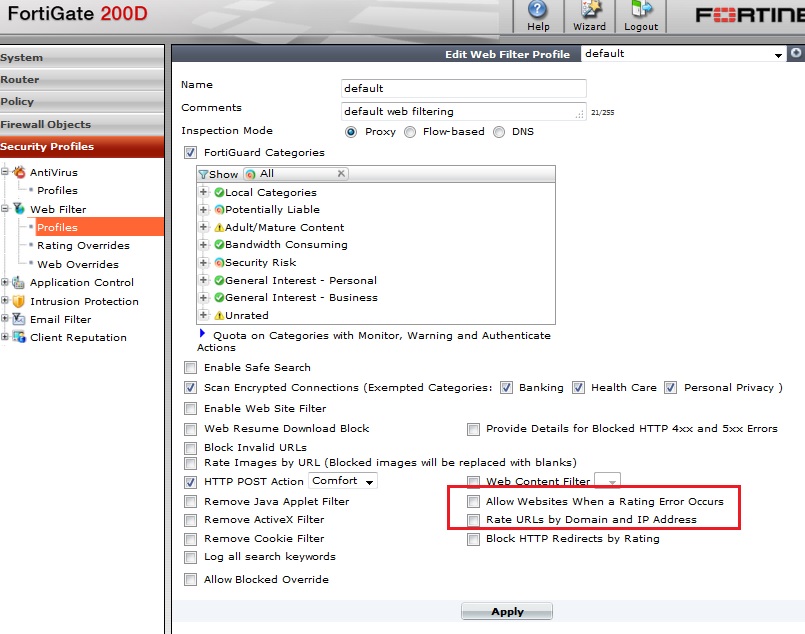Check Block HTTP Redirects by Rating
The image size is (805, 634).
point(473,539)
